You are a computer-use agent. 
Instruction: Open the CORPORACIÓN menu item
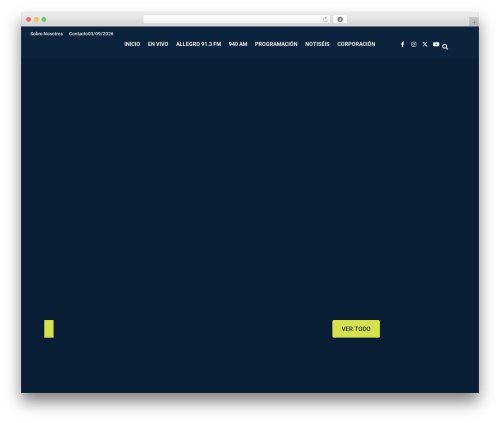click(356, 44)
